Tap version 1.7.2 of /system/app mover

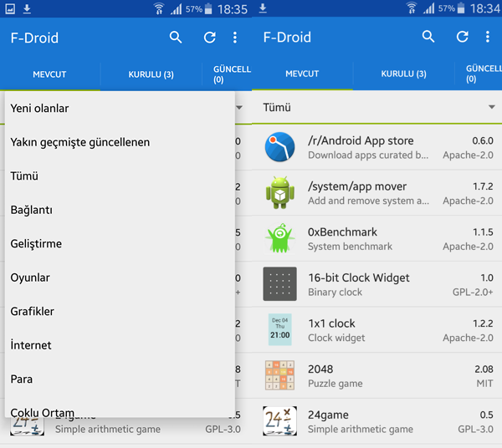[x=483, y=186]
